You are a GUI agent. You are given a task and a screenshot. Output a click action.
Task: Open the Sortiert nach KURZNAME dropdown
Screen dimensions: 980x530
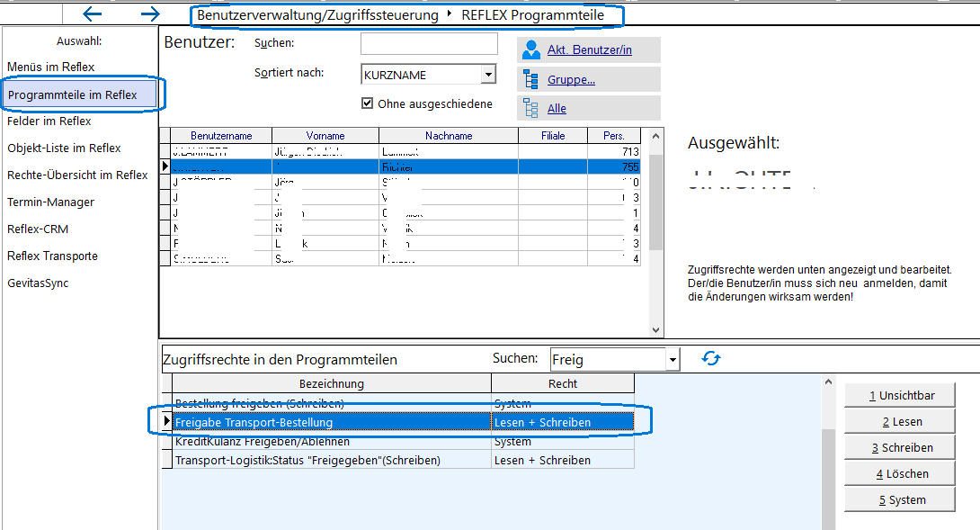488,75
